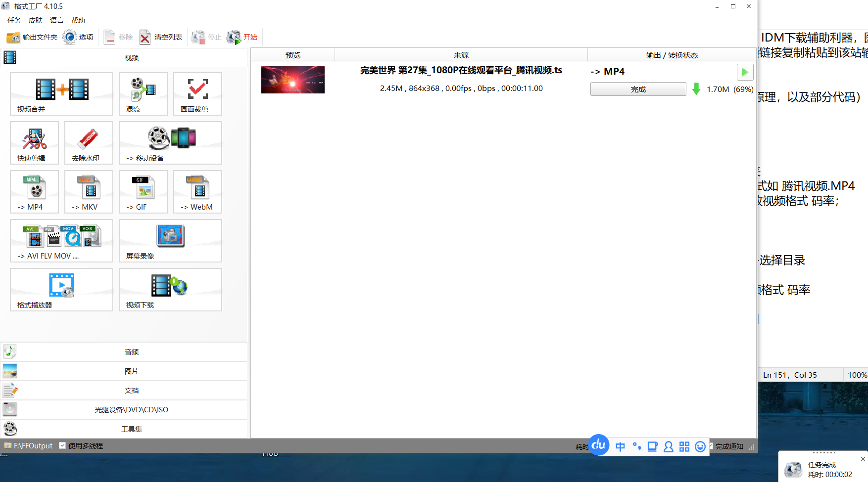Click the 开始 start button
868x482 pixels.
click(x=242, y=37)
